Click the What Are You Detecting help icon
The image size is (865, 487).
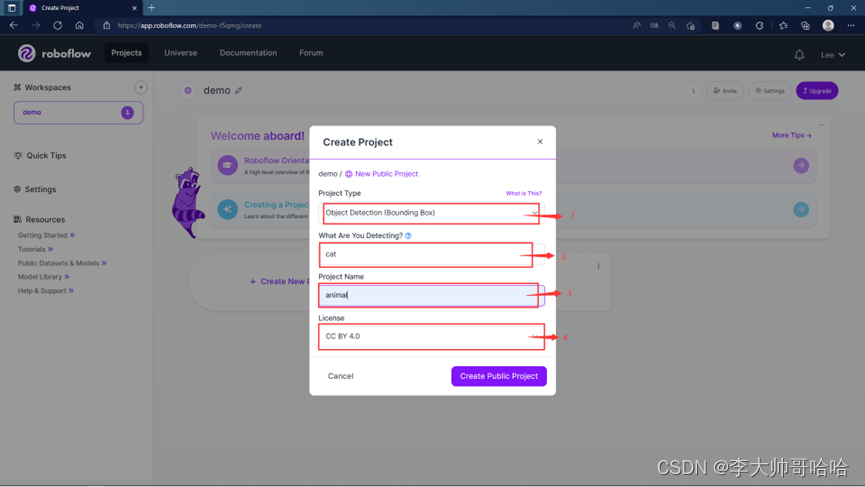[x=408, y=236]
